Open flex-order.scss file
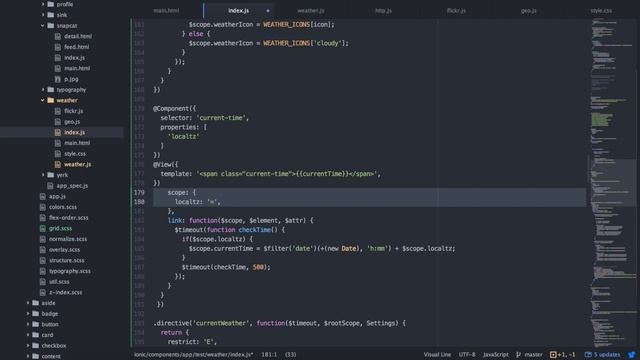The width and height of the screenshot is (640, 360). click(68, 218)
